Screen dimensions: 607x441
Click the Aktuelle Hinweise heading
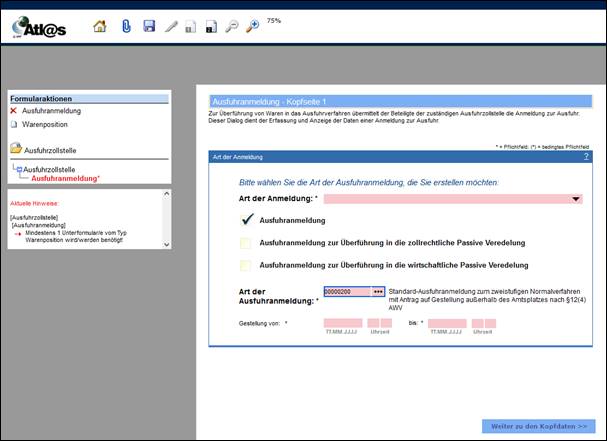point(34,203)
